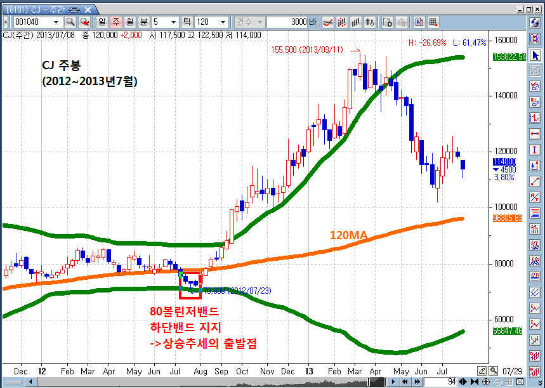545x388 pixels.
Task: Click the 3000 count input field
Action: (x=287, y=22)
